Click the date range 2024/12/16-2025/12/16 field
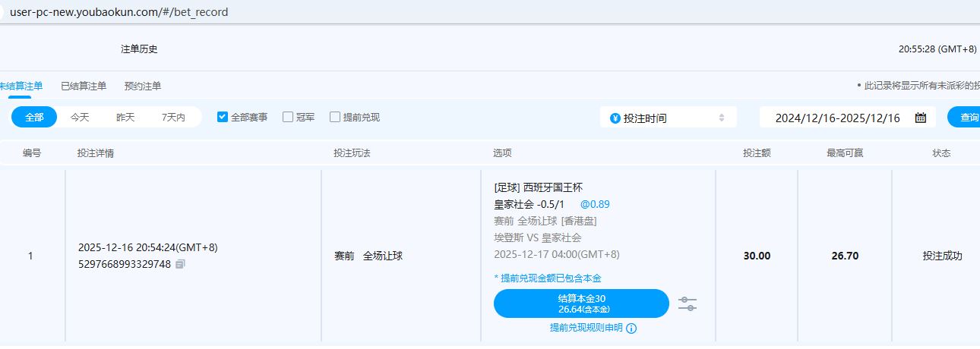The width and height of the screenshot is (980, 349). pyautogui.click(x=837, y=118)
